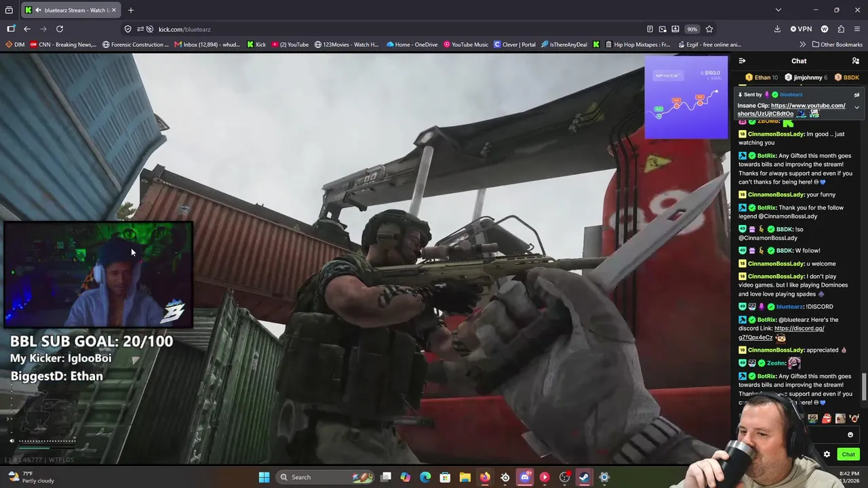Viewport: 868px width, 488px height.
Task: Open the Other Bookmarks folder
Action: [x=837, y=45]
